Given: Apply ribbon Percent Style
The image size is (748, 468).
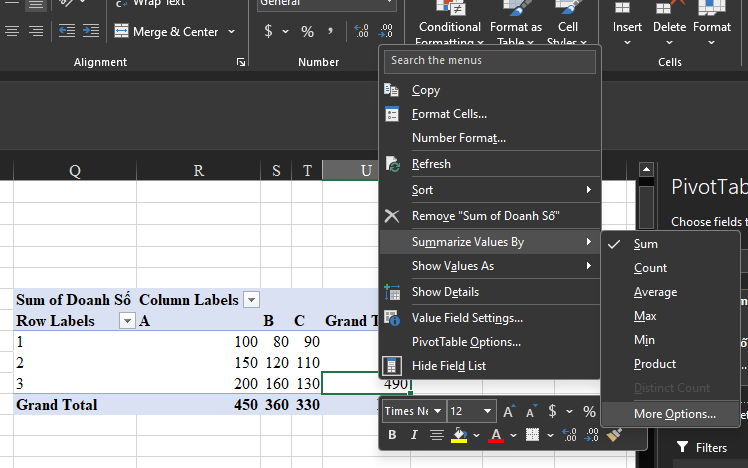Looking at the screenshot, I should pos(307,31).
